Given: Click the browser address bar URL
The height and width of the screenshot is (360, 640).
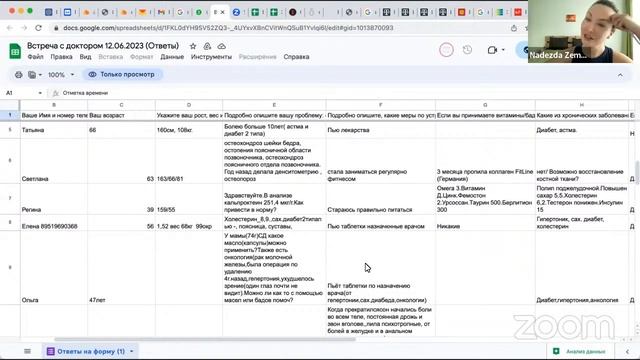Looking at the screenshot, I should point(228,28).
